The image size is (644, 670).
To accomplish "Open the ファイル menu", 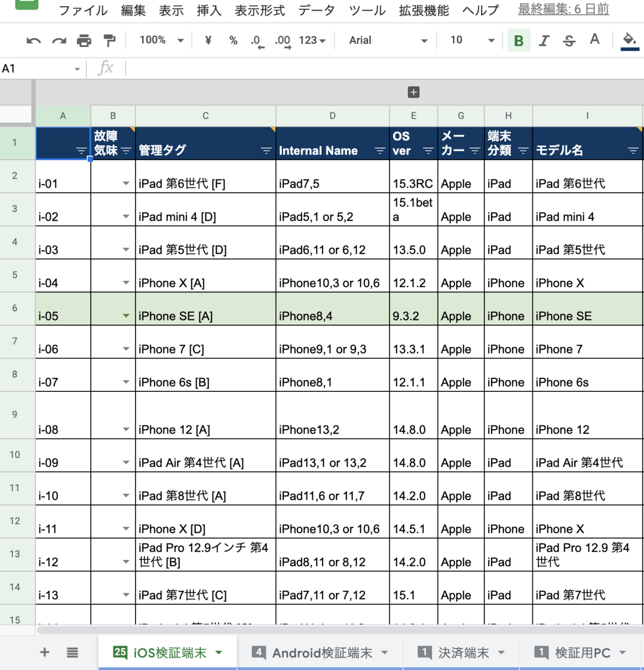I will point(83,10).
